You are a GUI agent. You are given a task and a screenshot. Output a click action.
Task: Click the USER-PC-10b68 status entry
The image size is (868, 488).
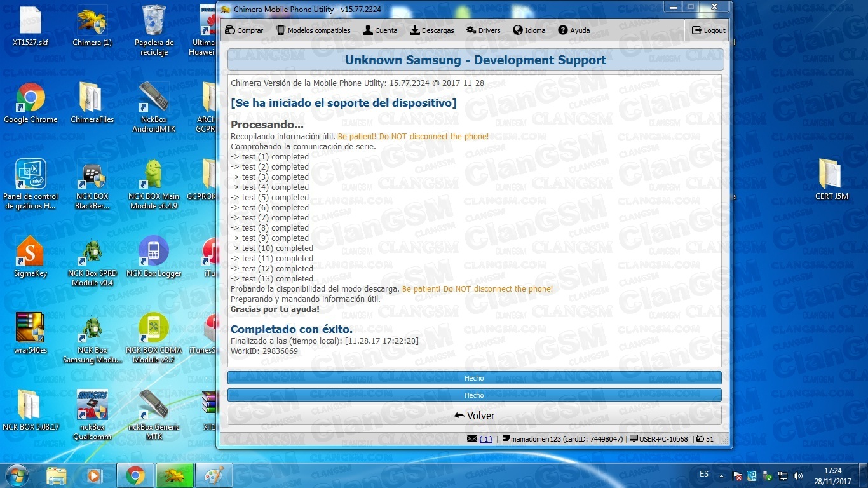[659, 439]
